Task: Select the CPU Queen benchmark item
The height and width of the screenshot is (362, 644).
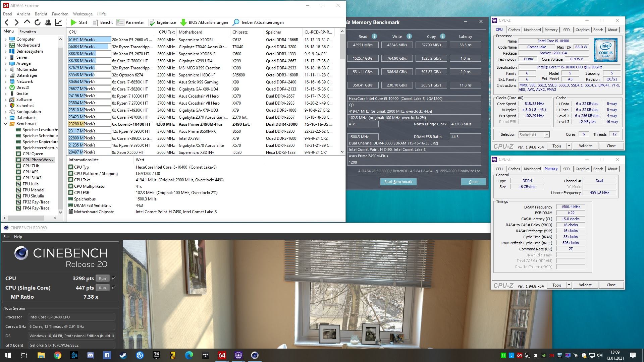Action: pos(33,154)
